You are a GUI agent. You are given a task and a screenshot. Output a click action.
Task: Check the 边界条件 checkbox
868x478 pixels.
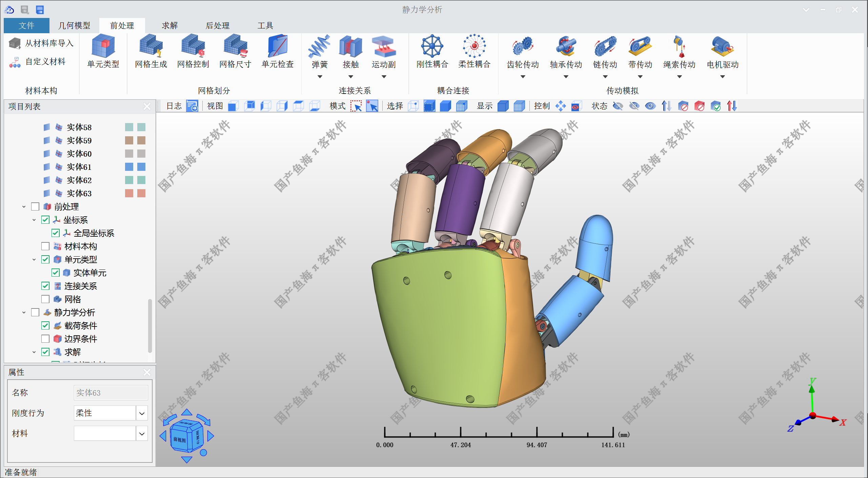pyautogui.click(x=45, y=339)
